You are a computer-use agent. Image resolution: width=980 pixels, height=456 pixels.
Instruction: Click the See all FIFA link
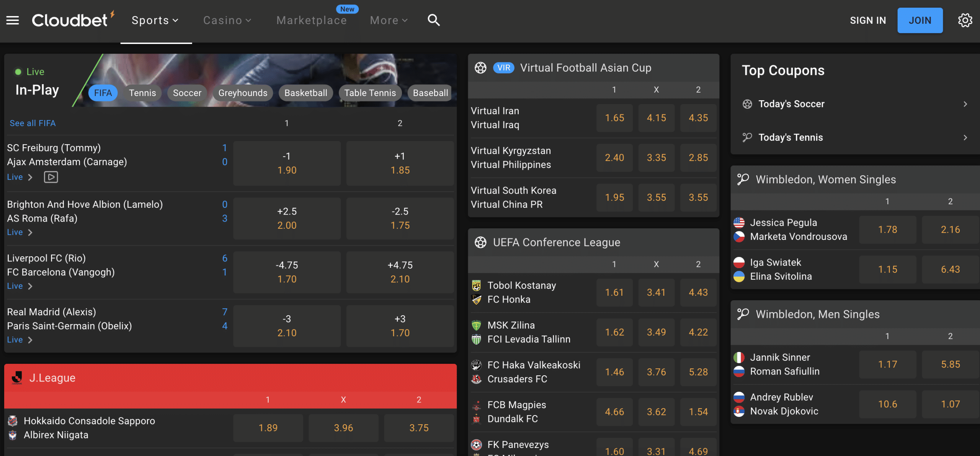(x=33, y=123)
